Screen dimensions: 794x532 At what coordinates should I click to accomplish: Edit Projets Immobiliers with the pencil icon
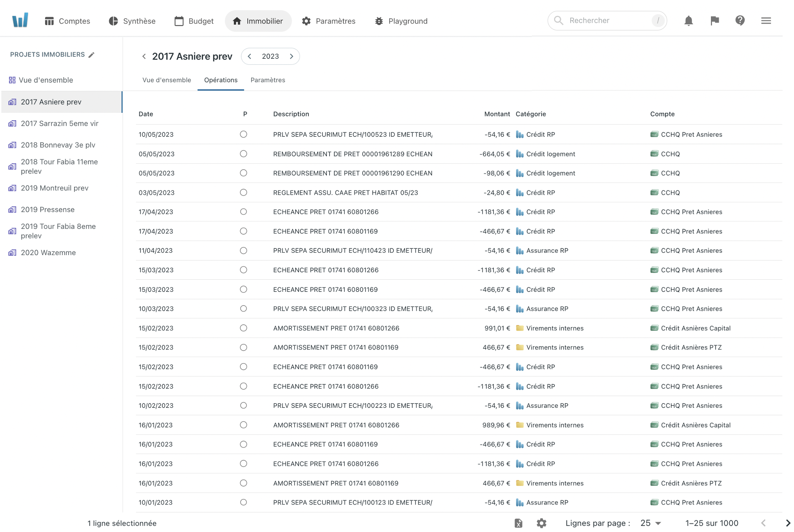tap(91, 55)
